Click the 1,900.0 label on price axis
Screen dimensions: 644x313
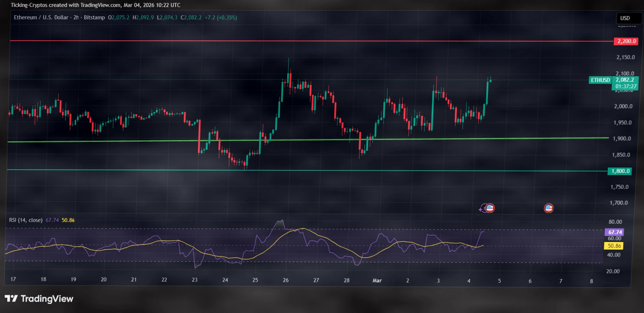[x=622, y=138]
